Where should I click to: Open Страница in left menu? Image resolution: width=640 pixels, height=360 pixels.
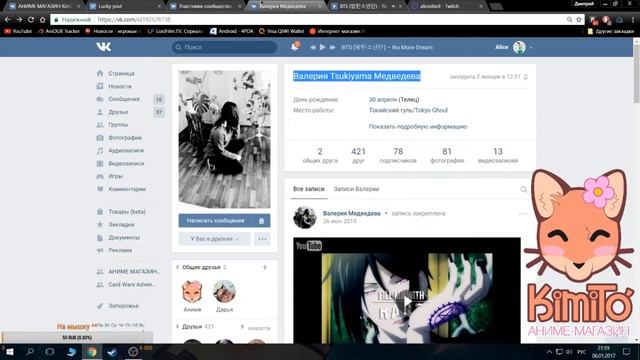coord(121,73)
